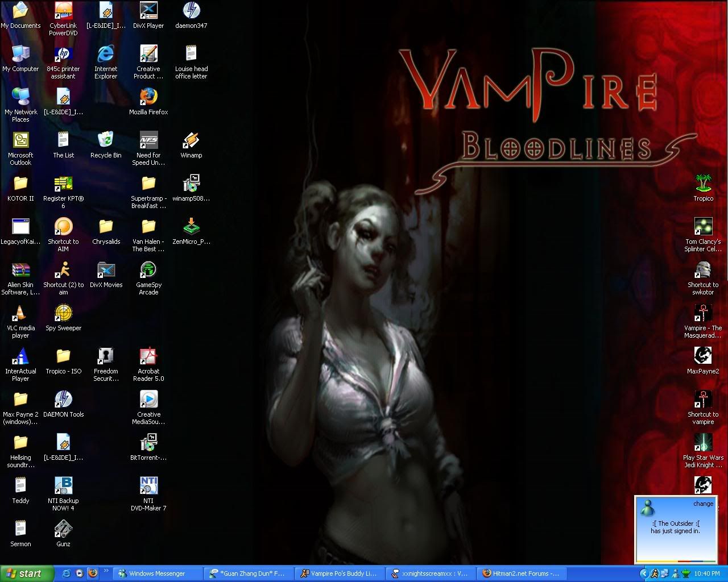Launch Play Star Wars Jedi Knight icon
This screenshot has height=582, width=728.
point(703,450)
